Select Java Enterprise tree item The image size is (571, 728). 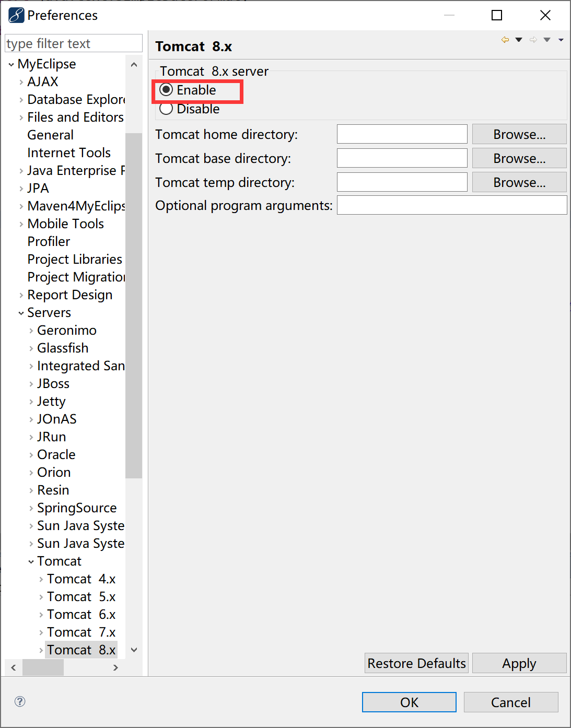click(76, 170)
